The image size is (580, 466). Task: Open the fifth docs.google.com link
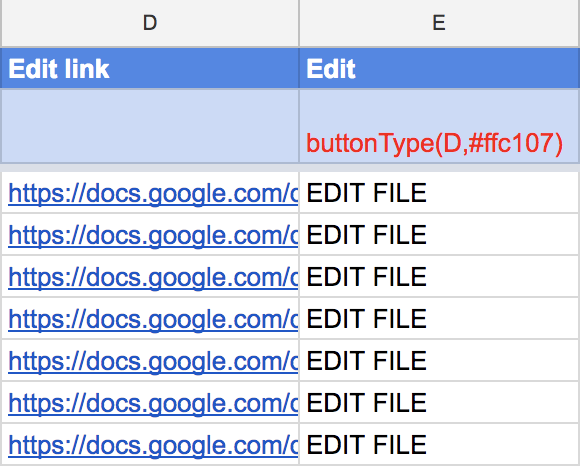153,361
